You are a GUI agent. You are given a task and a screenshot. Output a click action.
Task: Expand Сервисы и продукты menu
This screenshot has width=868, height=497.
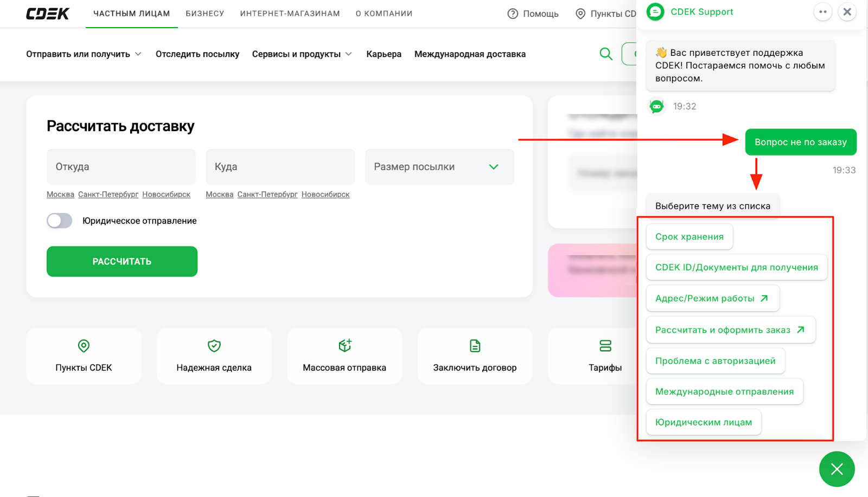302,54
